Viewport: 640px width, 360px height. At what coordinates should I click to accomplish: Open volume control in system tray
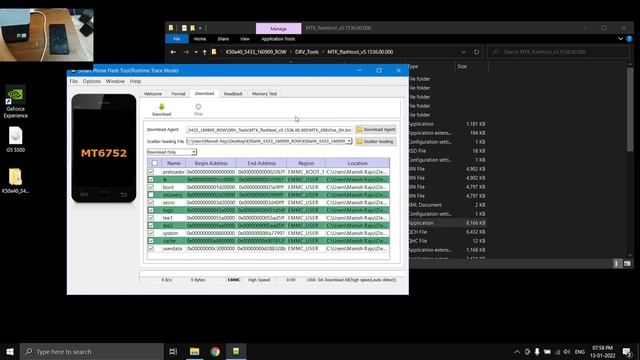coord(567,351)
